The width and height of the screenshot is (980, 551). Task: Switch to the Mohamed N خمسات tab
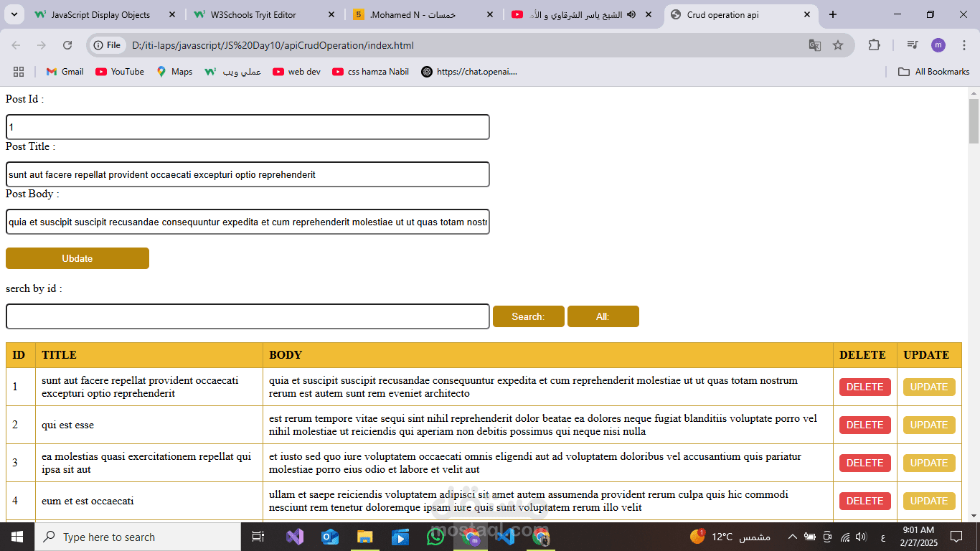point(424,14)
